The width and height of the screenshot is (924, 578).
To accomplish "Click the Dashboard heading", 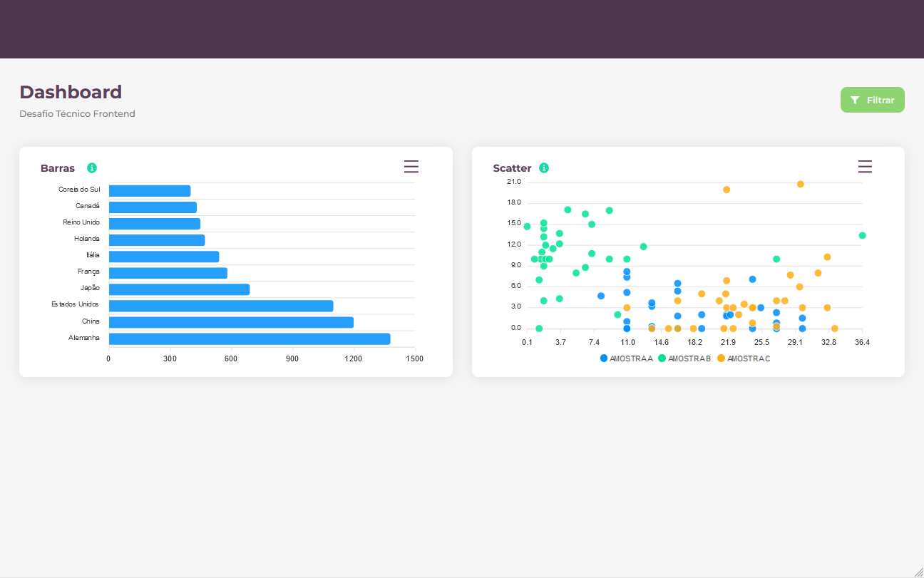I will pos(71,92).
